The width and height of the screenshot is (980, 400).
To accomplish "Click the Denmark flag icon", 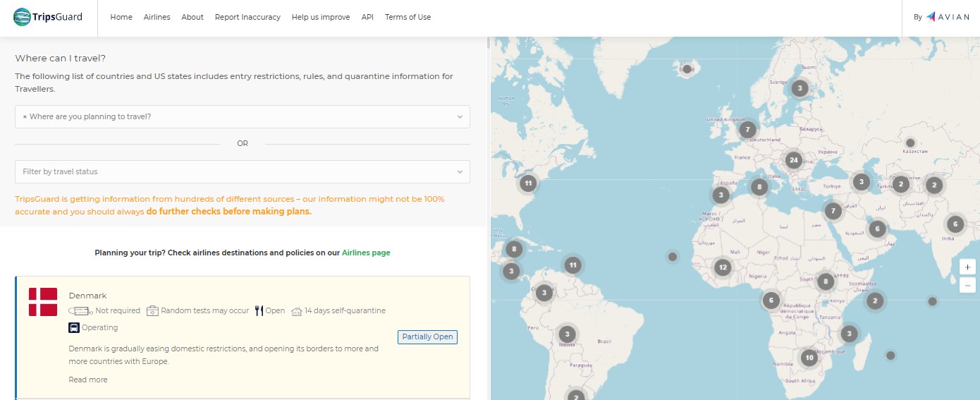I will point(43,302).
